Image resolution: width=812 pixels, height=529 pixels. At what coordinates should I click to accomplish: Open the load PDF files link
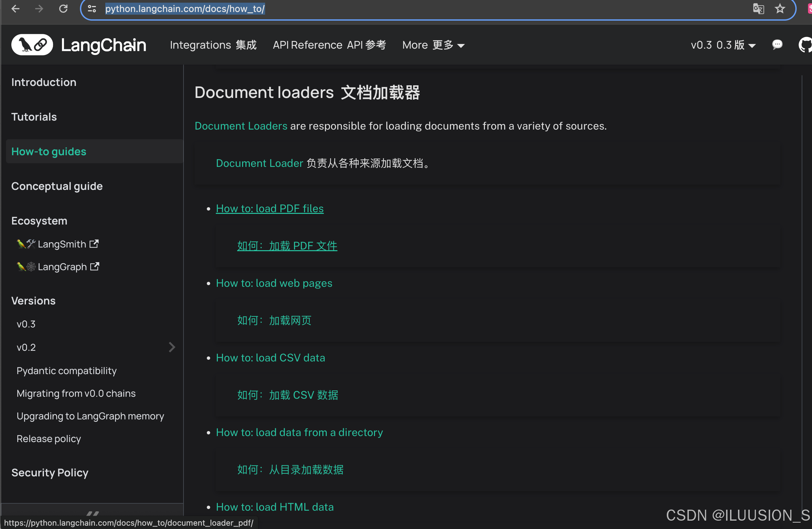point(269,209)
